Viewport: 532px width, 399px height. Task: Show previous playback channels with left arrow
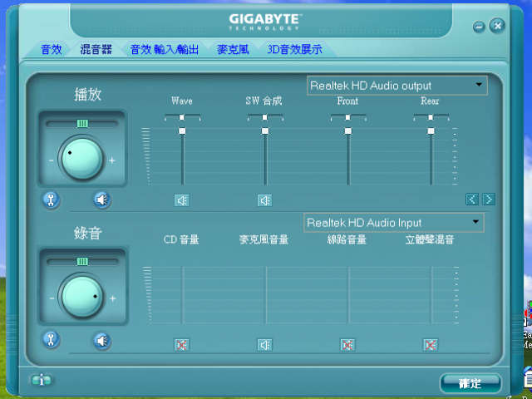(472, 199)
